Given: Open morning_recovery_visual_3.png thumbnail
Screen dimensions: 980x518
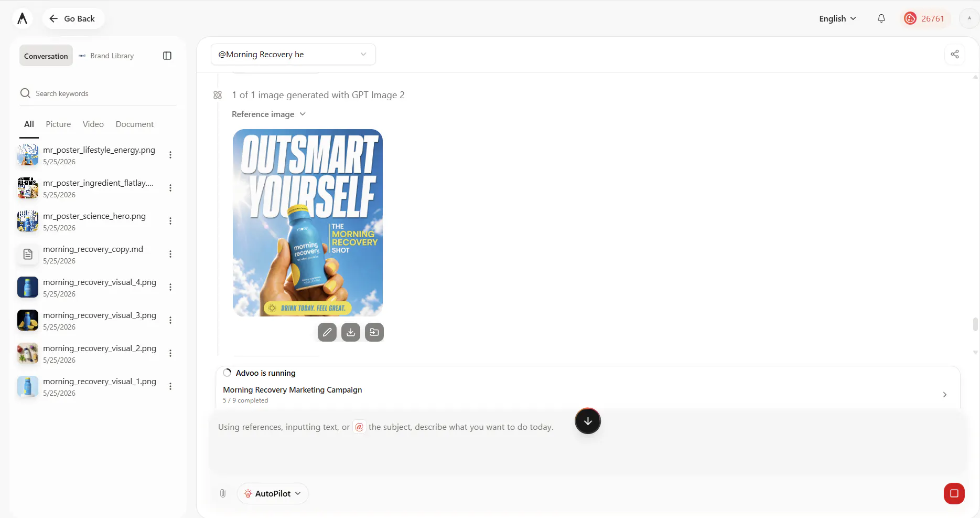Looking at the screenshot, I should click(28, 321).
